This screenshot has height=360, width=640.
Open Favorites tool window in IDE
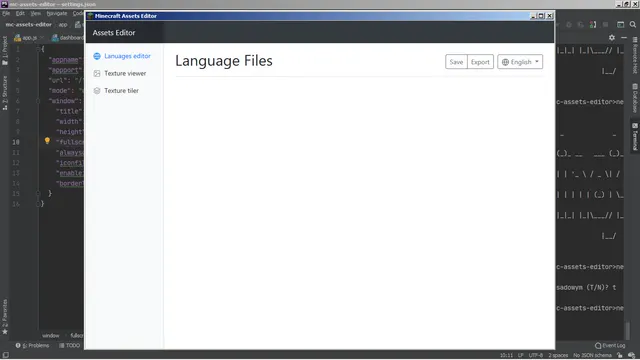tap(5, 316)
